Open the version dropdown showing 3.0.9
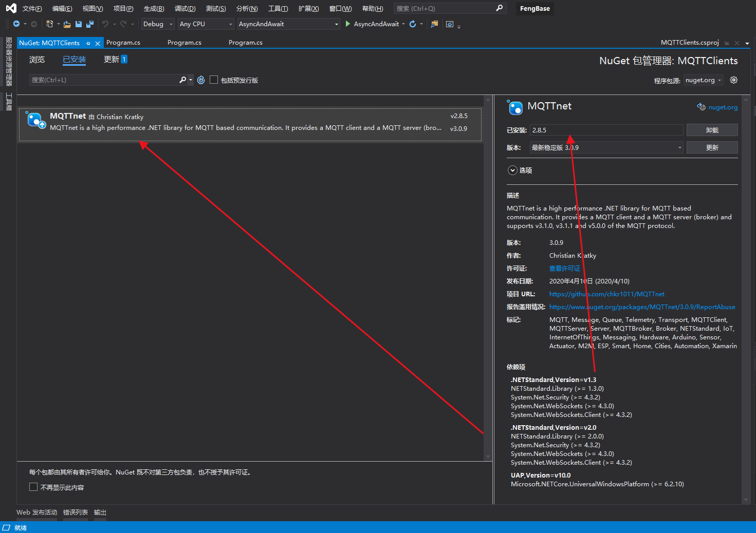 tap(606, 147)
